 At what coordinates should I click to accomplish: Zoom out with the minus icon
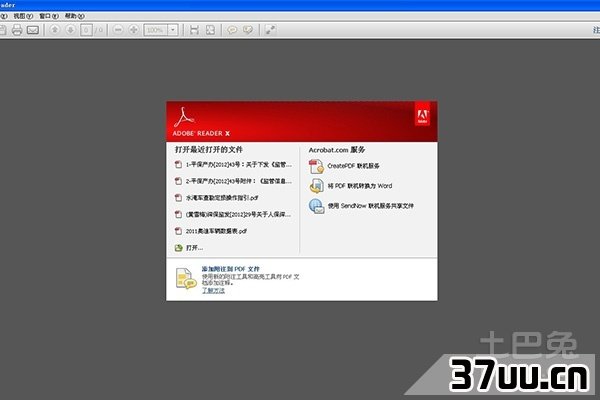(x=118, y=30)
